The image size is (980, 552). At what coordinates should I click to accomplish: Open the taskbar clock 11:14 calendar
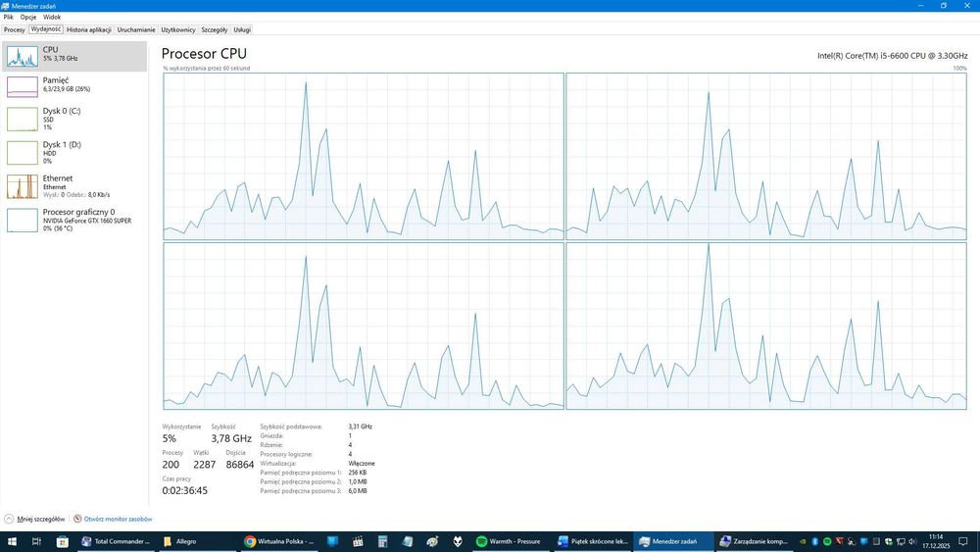click(936, 541)
